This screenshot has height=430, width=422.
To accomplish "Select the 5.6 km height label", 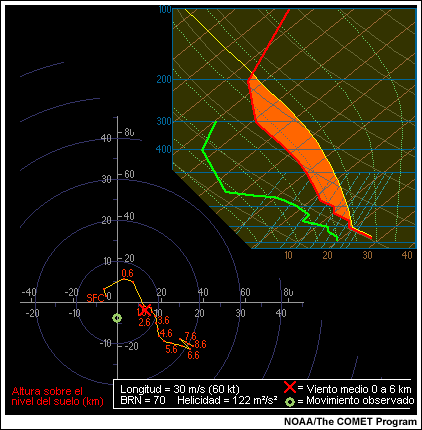I will (x=171, y=349).
